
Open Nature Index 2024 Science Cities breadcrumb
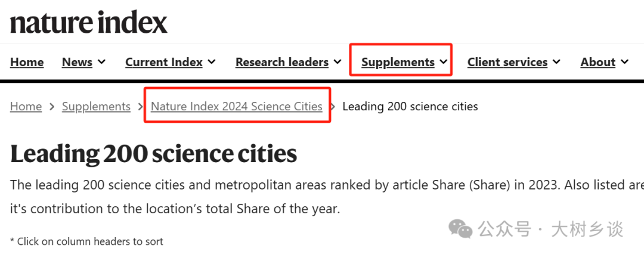[x=237, y=107]
